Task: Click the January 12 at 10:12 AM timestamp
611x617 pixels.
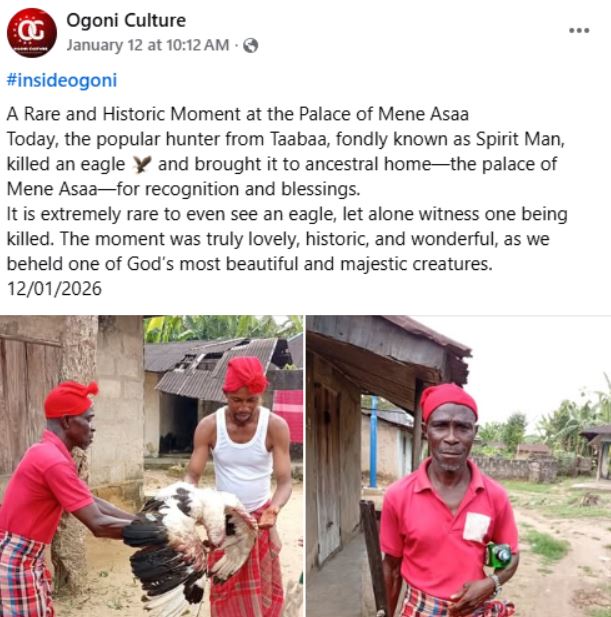Action: 147,45
